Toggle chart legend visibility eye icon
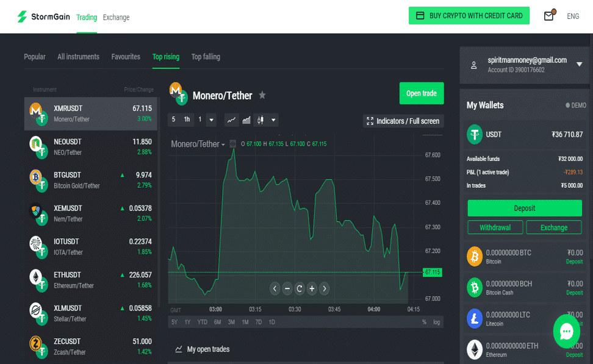 233,144
